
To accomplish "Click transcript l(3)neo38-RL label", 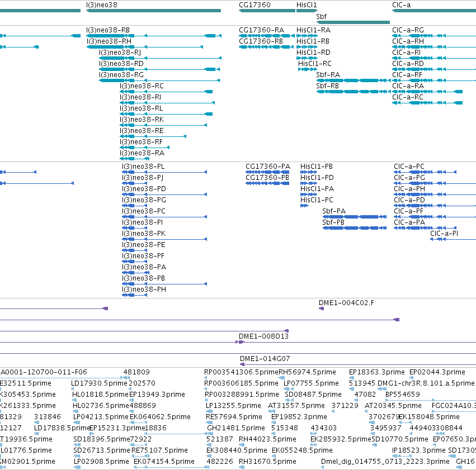I will tap(142, 108).
